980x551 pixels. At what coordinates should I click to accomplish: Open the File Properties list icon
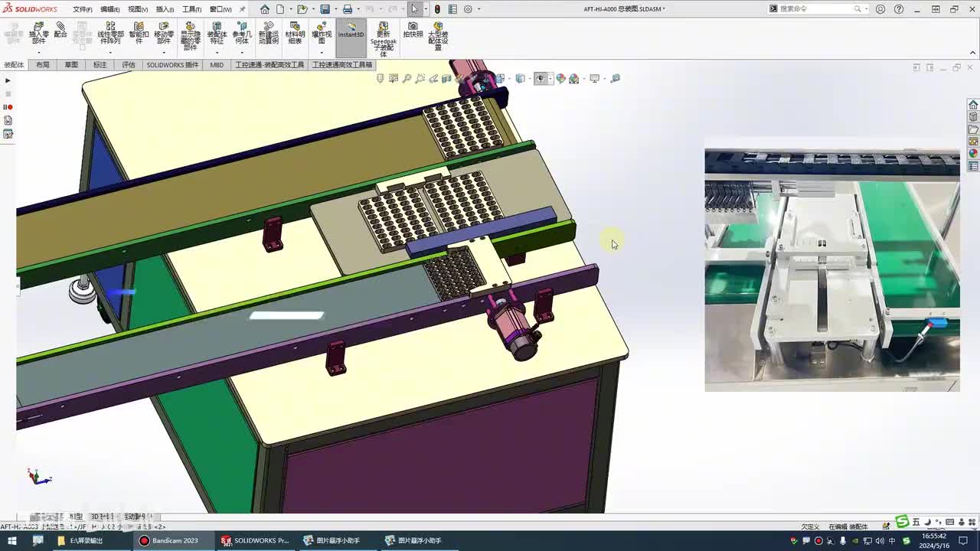pos(452,9)
